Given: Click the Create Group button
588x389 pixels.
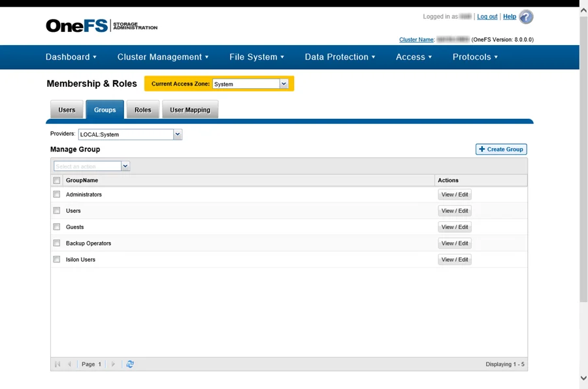Looking at the screenshot, I should [x=501, y=149].
